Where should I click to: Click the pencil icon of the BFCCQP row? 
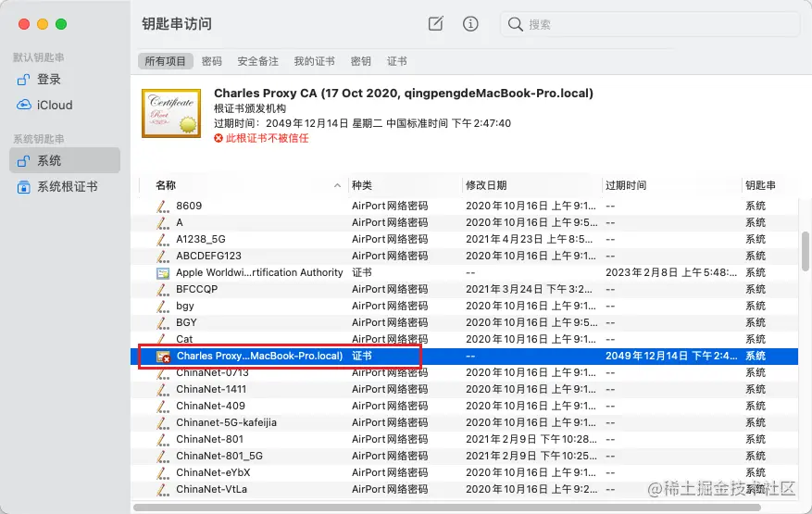163,290
